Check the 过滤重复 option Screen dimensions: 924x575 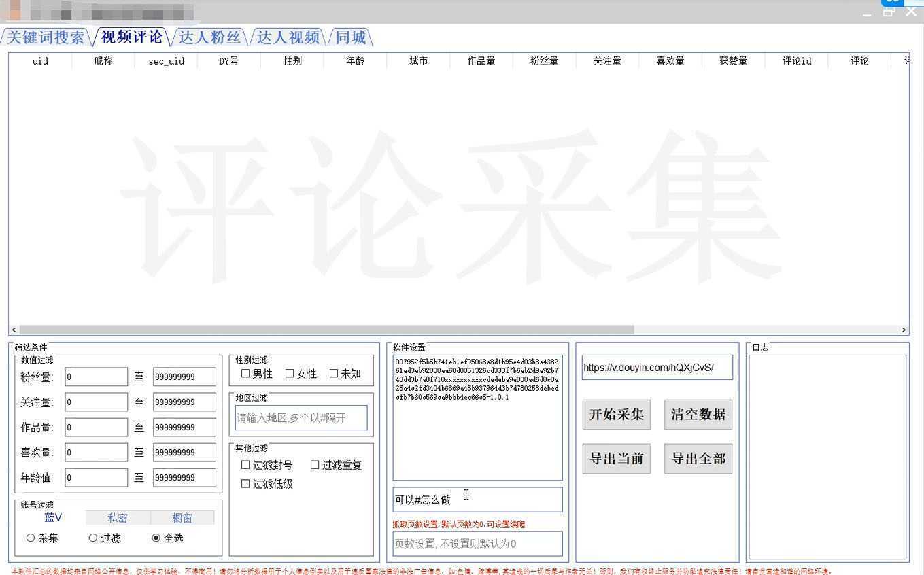pos(315,465)
